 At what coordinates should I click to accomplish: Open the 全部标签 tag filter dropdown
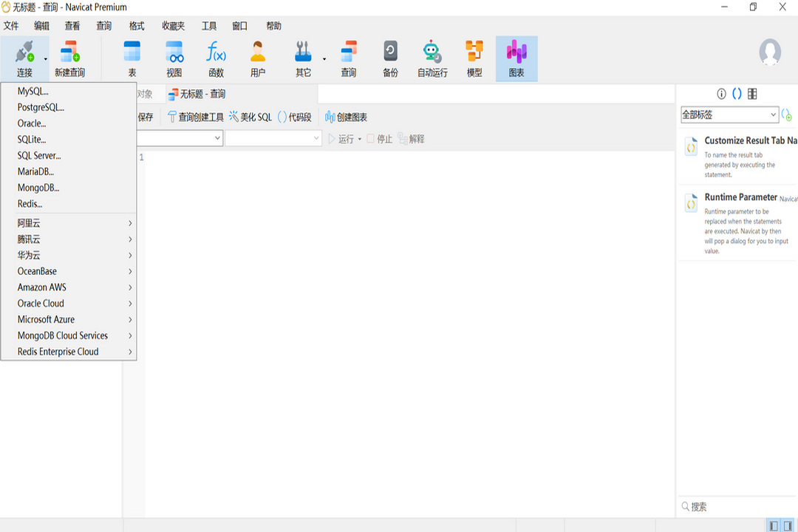tap(729, 115)
